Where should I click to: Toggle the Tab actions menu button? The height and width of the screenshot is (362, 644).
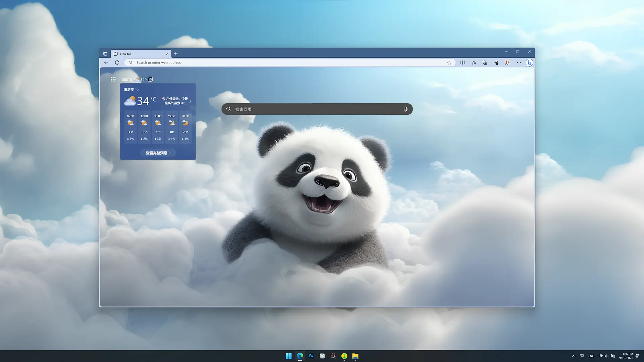tap(105, 54)
